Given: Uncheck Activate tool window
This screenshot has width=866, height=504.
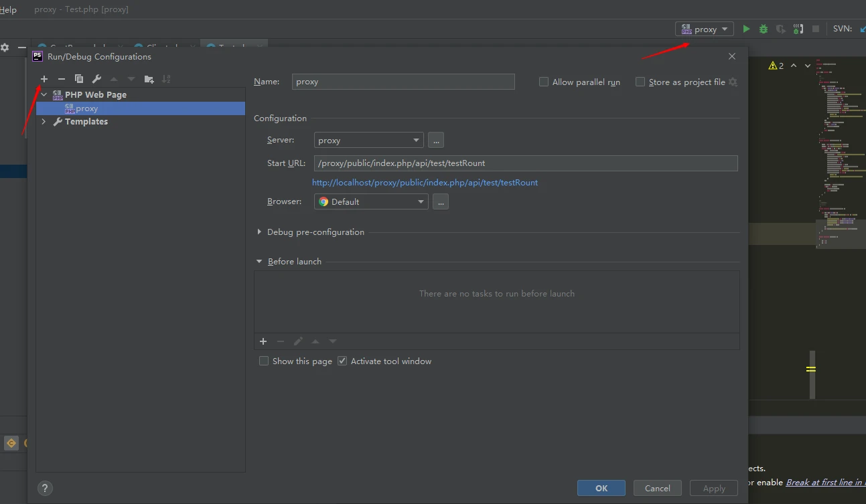Looking at the screenshot, I should (x=342, y=361).
